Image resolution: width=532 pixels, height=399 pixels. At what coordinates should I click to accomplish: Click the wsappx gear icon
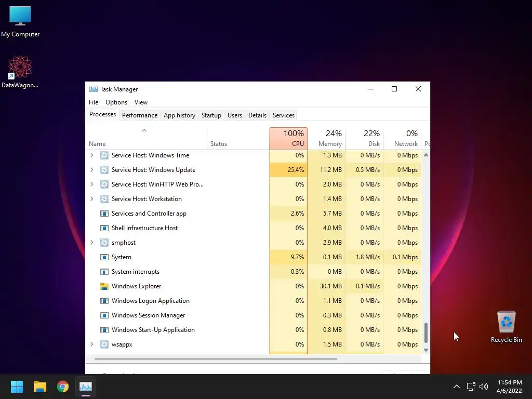pyautogui.click(x=104, y=344)
